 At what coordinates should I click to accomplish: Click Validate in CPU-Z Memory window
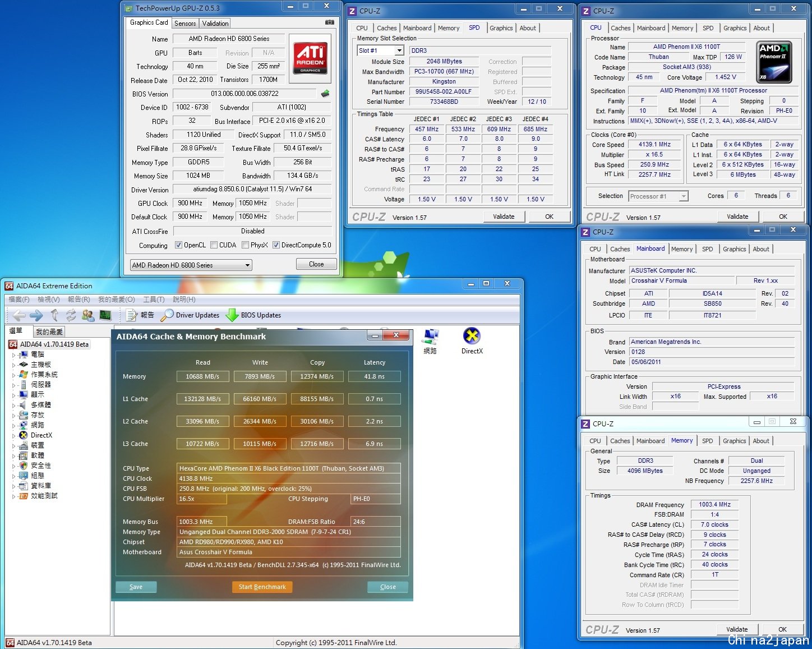tap(737, 629)
